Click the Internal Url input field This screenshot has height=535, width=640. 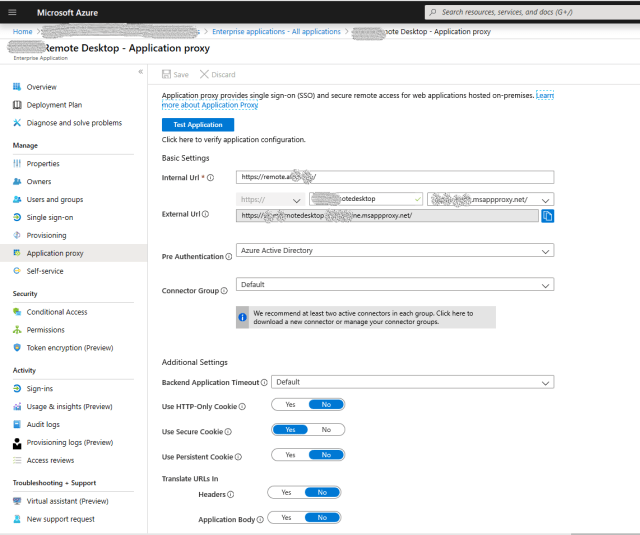[x=395, y=177]
